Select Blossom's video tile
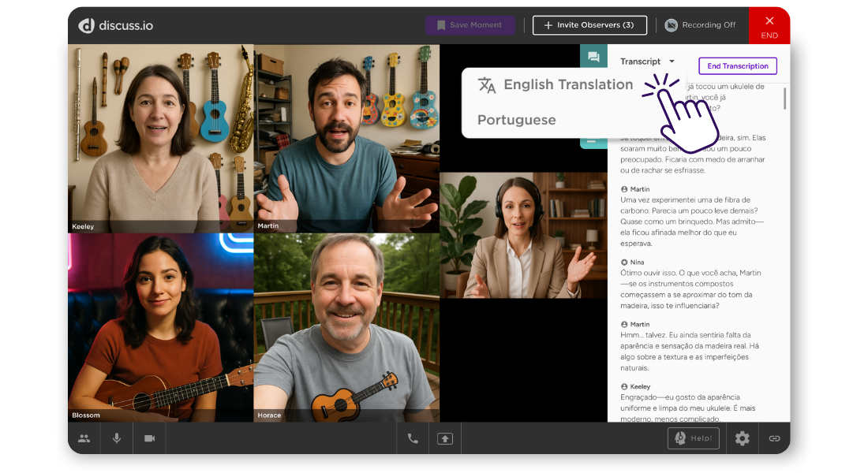868x473 pixels. [160, 327]
